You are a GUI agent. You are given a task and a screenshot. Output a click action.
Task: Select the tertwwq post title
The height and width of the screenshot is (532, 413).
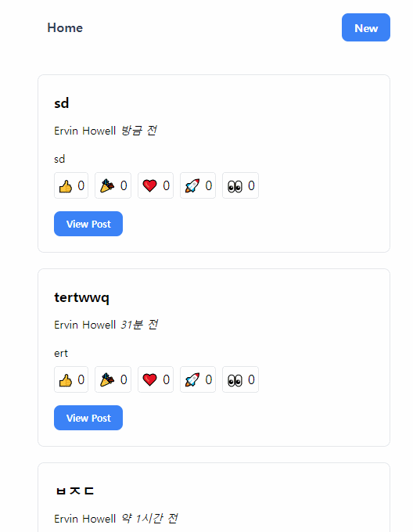(81, 297)
